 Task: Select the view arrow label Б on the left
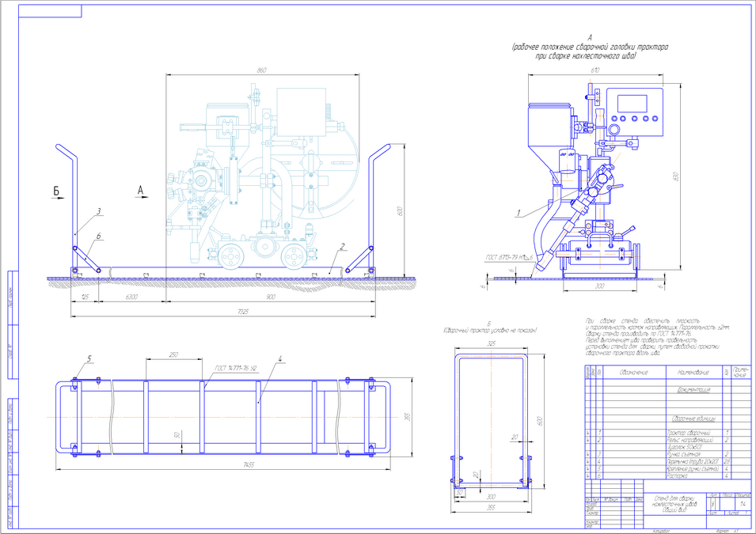pos(56,191)
